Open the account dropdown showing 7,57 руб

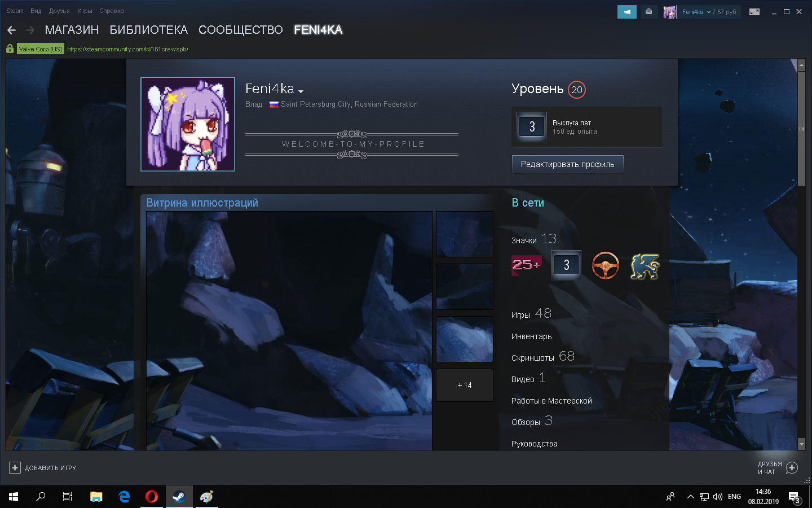point(709,12)
